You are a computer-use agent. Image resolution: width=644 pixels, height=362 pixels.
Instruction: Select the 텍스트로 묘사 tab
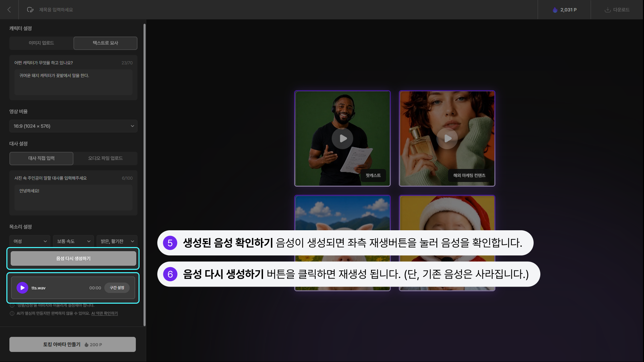(x=105, y=43)
